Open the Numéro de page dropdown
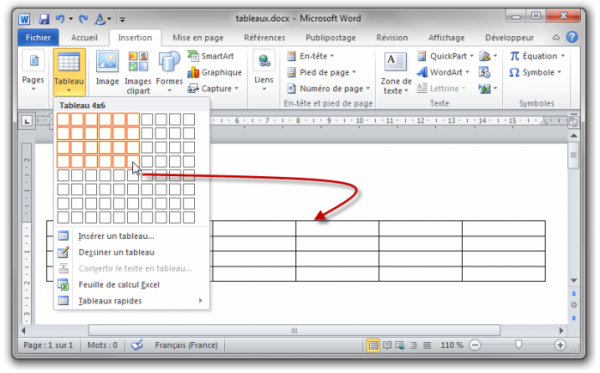Image resolution: width=600 pixels, height=373 pixels. (328, 89)
